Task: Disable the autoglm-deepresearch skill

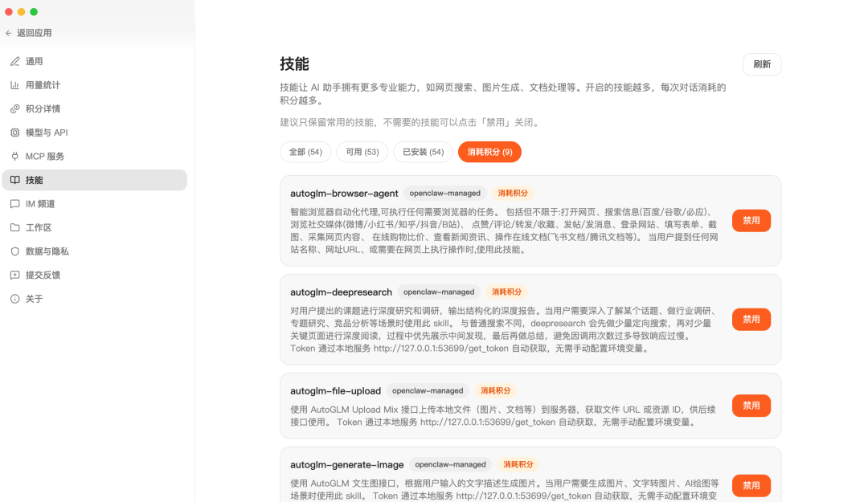Action: tap(751, 320)
